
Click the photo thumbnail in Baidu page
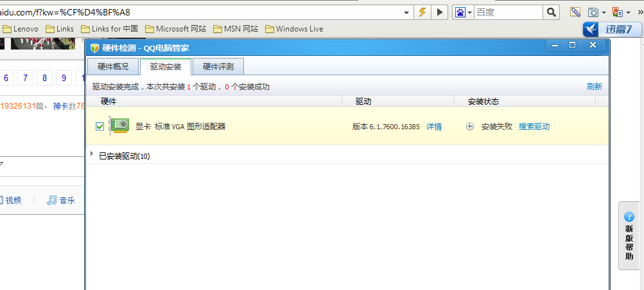[x=43, y=43]
